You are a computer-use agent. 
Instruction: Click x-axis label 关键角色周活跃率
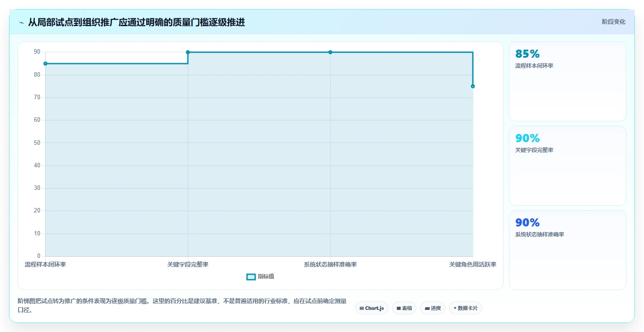[473, 264]
